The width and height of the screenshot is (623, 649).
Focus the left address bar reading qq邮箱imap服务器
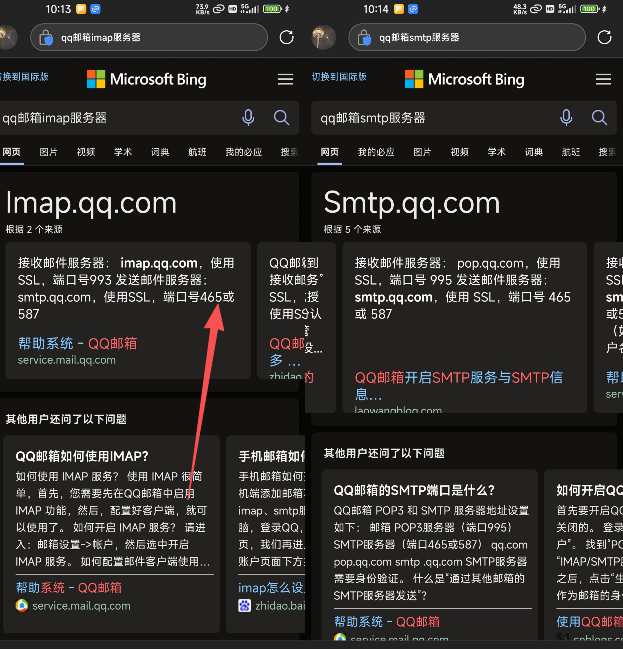(149, 37)
